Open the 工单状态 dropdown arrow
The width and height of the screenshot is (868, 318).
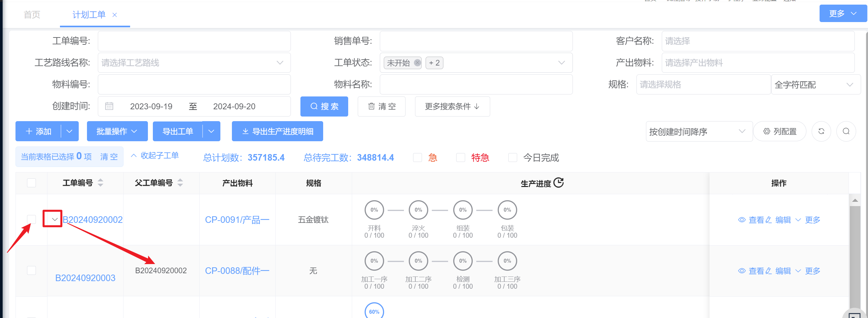(561, 63)
